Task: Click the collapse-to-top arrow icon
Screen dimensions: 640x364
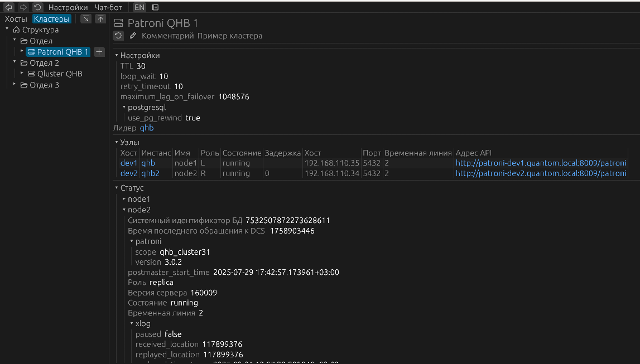Action: (100, 19)
